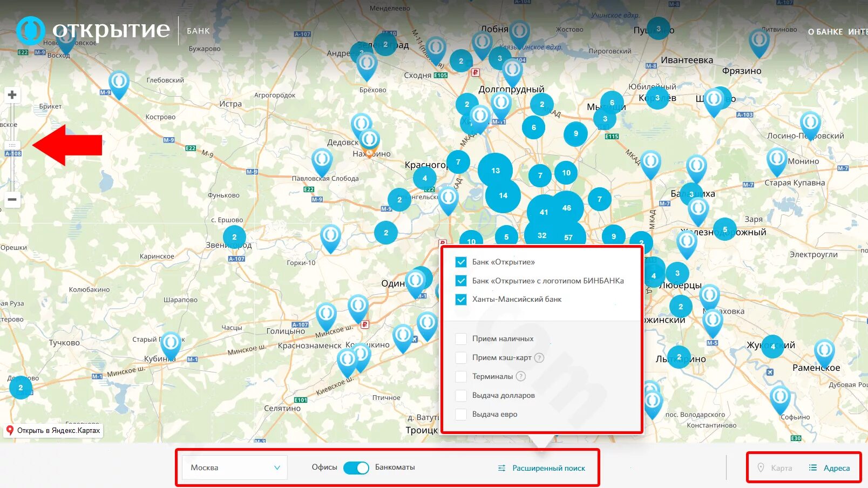
Task: Uncheck the БИНБАНКа logo checkbox
Action: (x=461, y=281)
